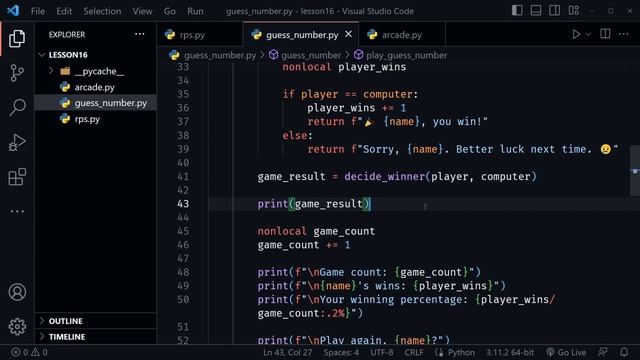Viewport: 640px width, 360px height.
Task: Click Ln 43, Col 27 status item
Action: coord(287,352)
